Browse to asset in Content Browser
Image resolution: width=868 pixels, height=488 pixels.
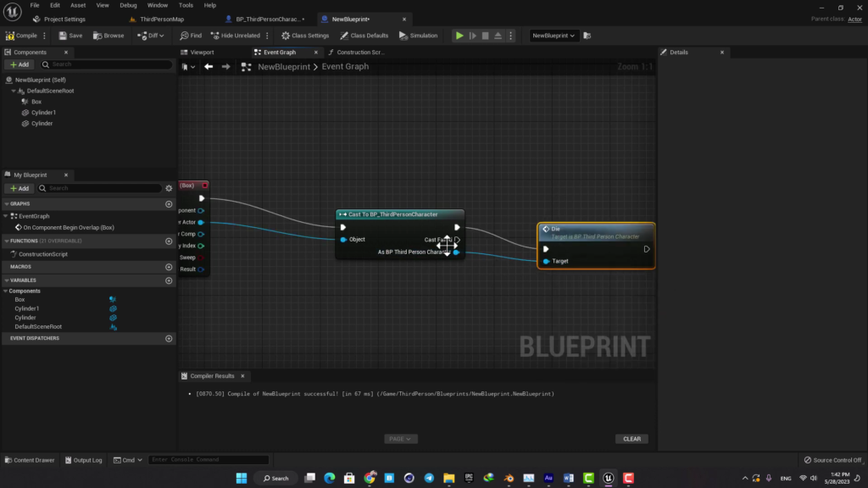tap(108, 36)
